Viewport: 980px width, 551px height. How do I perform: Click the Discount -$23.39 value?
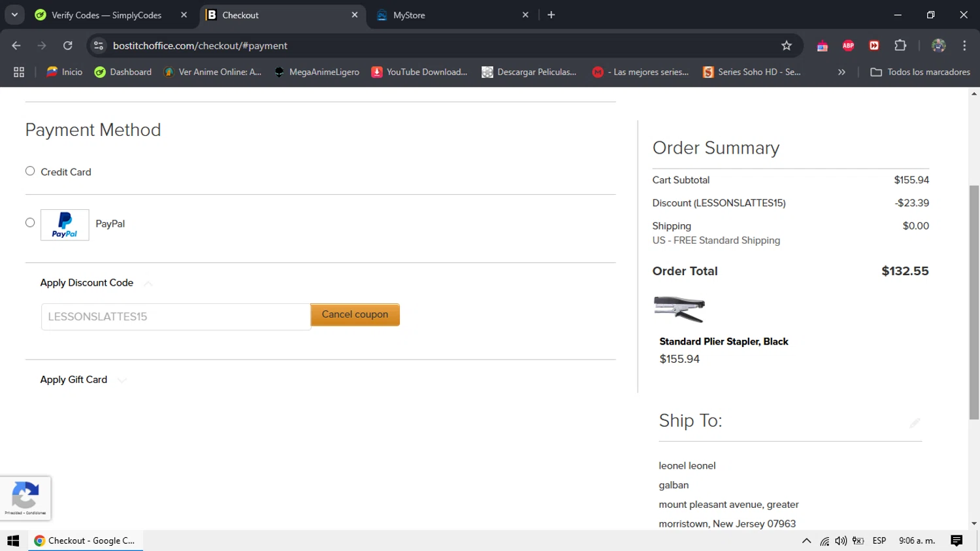[x=912, y=203]
